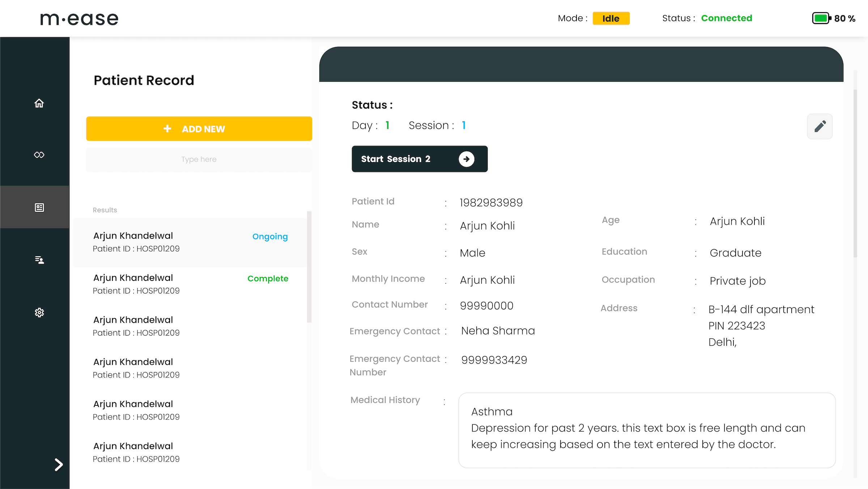Click the battery indicator icon
868x489 pixels.
point(821,18)
